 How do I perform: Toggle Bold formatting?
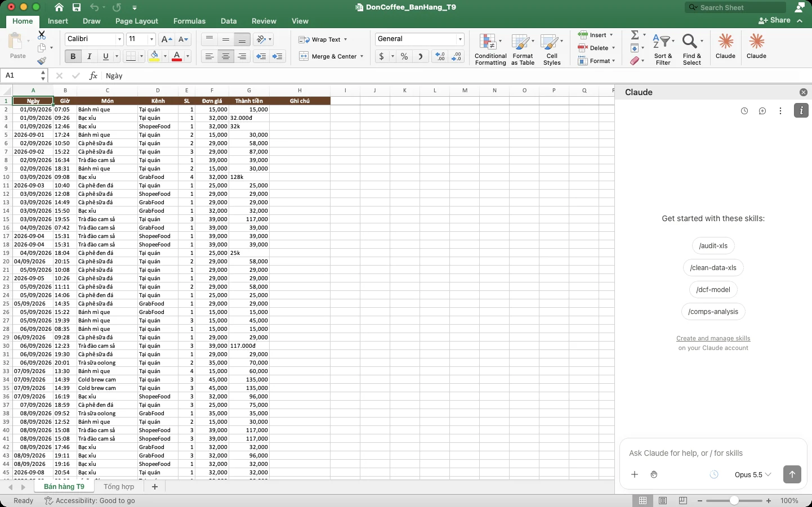[73, 56]
